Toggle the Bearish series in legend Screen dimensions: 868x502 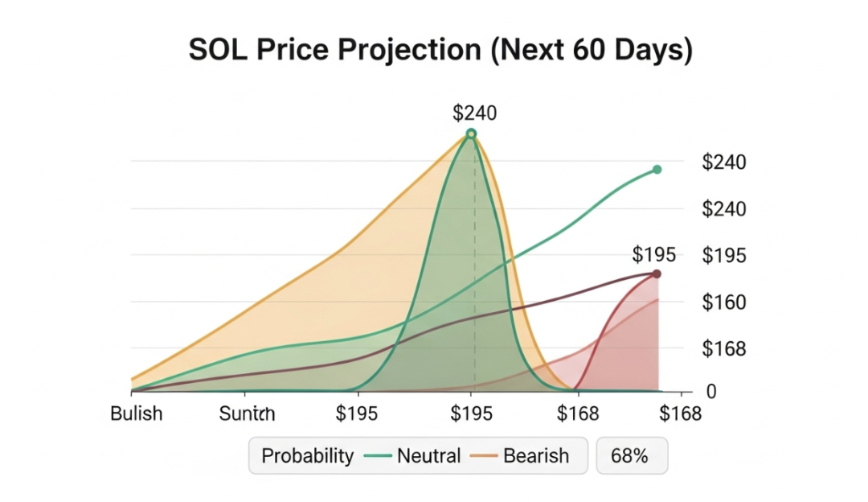(536, 456)
